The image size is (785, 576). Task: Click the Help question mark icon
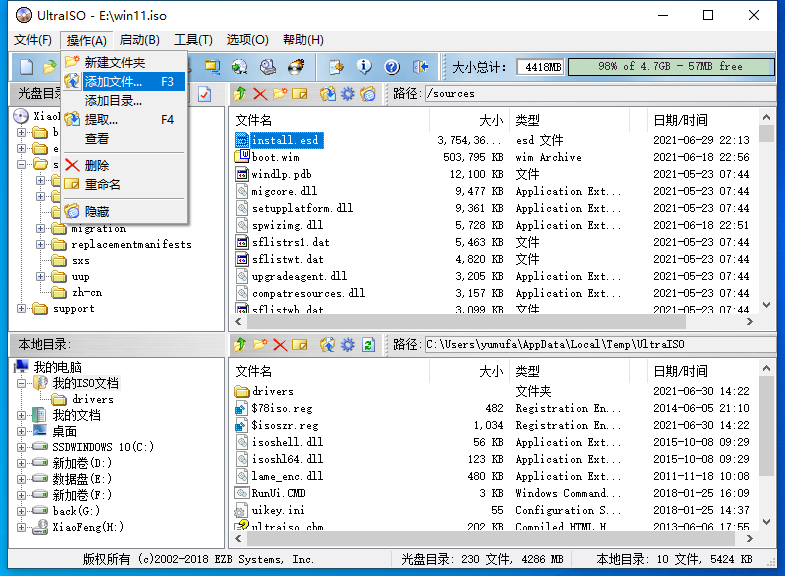pyautogui.click(x=392, y=67)
